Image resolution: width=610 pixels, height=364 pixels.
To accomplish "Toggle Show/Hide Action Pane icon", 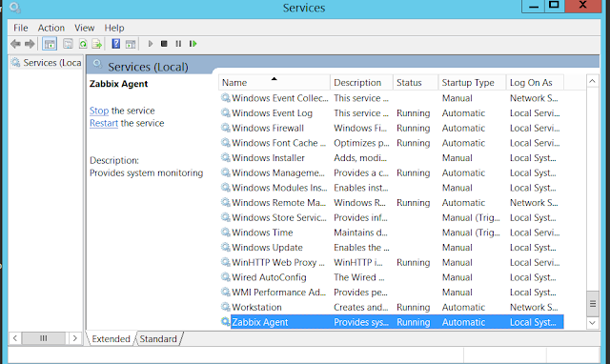I will coord(131,44).
